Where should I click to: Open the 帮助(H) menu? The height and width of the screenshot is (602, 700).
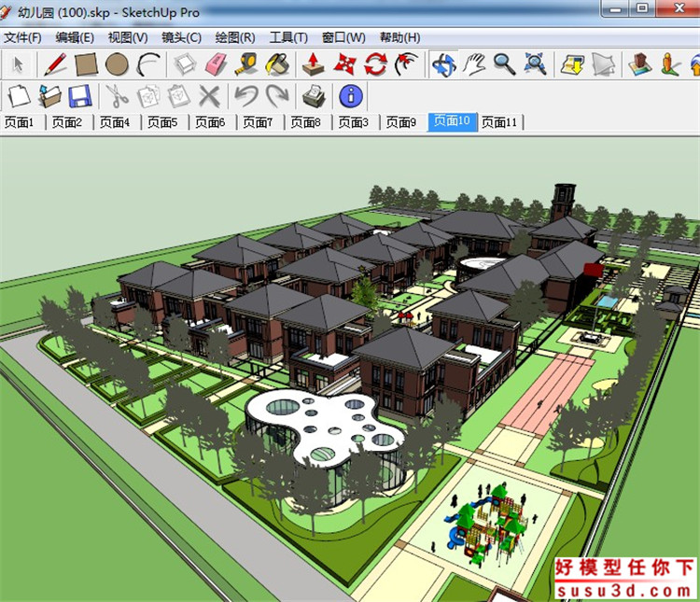pyautogui.click(x=400, y=37)
